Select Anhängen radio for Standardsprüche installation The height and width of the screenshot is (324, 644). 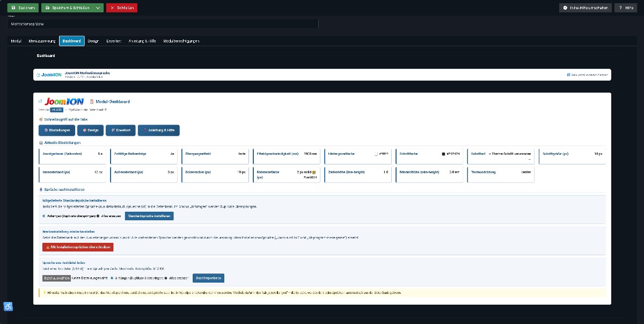[45, 216]
